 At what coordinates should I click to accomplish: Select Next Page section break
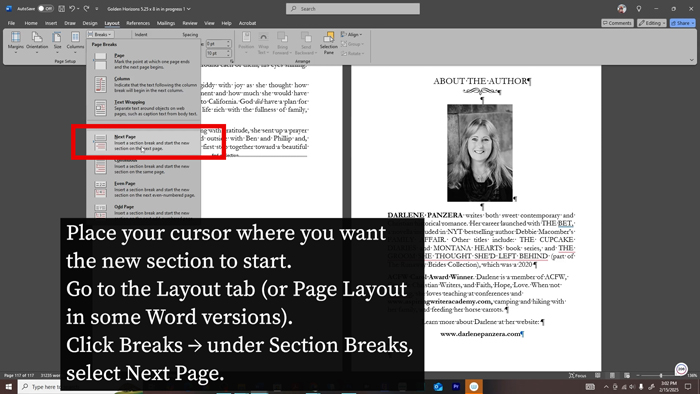[143, 142]
